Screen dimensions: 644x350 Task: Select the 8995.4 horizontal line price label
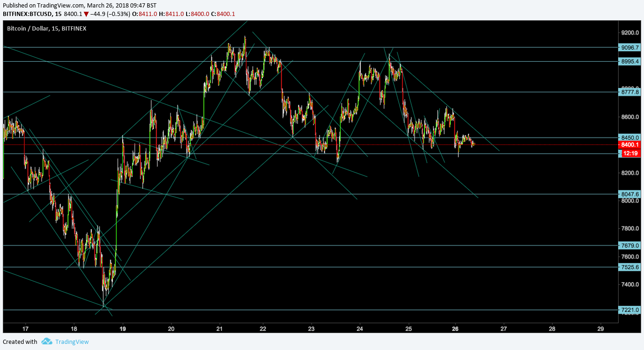pyautogui.click(x=630, y=62)
